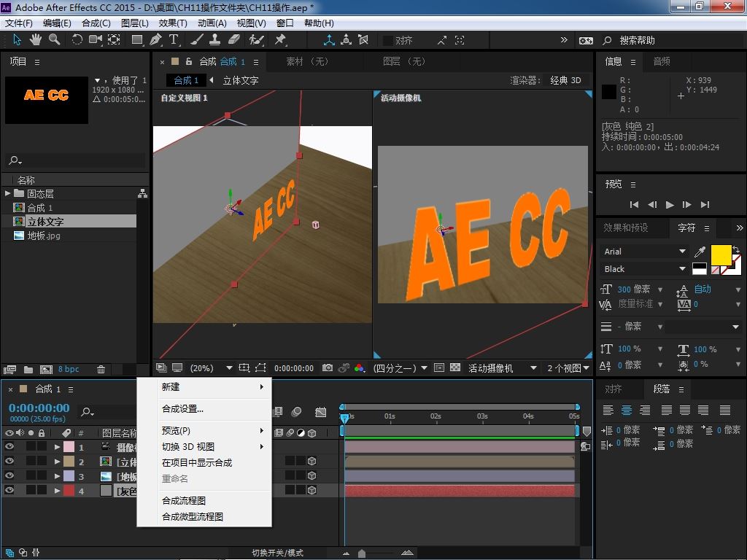This screenshot has width=747, height=560.
Task: Select the Selection arrow tool
Action: click(x=18, y=40)
